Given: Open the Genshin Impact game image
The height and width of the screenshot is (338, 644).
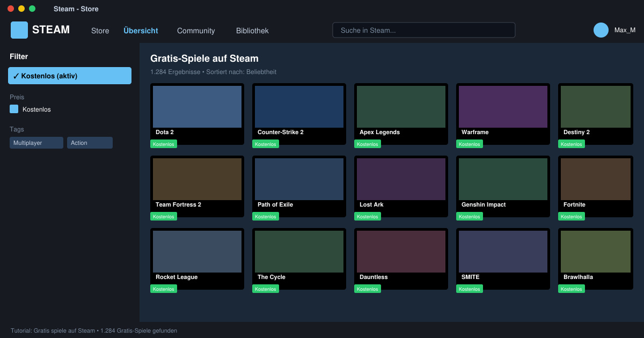Looking at the screenshot, I should pyautogui.click(x=503, y=179).
